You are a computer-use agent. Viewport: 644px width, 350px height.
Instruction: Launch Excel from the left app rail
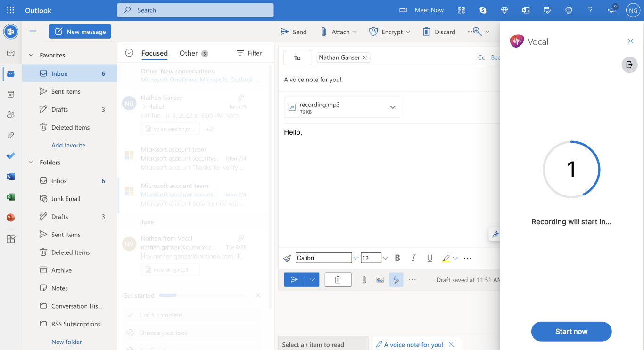click(x=10, y=197)
